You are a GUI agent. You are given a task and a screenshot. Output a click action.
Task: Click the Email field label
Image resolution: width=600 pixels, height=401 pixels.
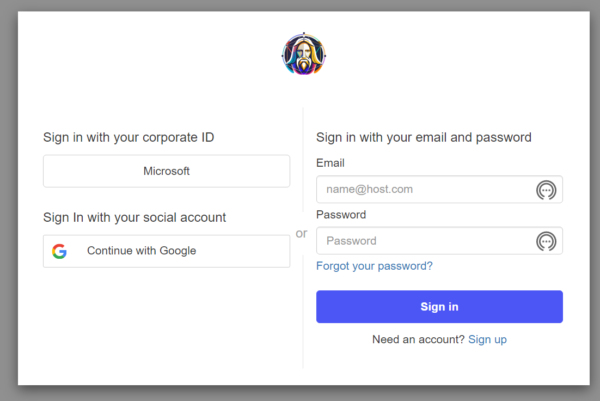pyautogui.click(x=331, y=162)
